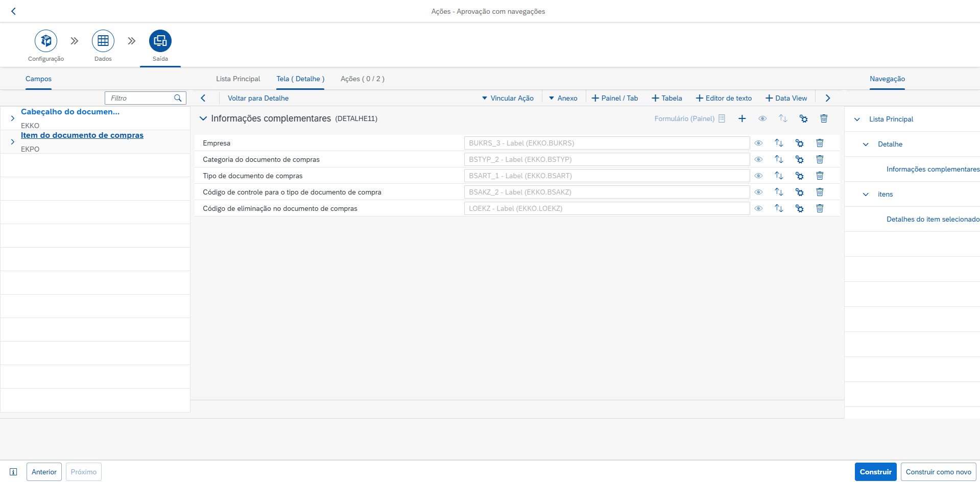The height and width of the screenshot is (482, 980).
Task: Click the search icon in Filtro field
Action: [x=178, y=98]
